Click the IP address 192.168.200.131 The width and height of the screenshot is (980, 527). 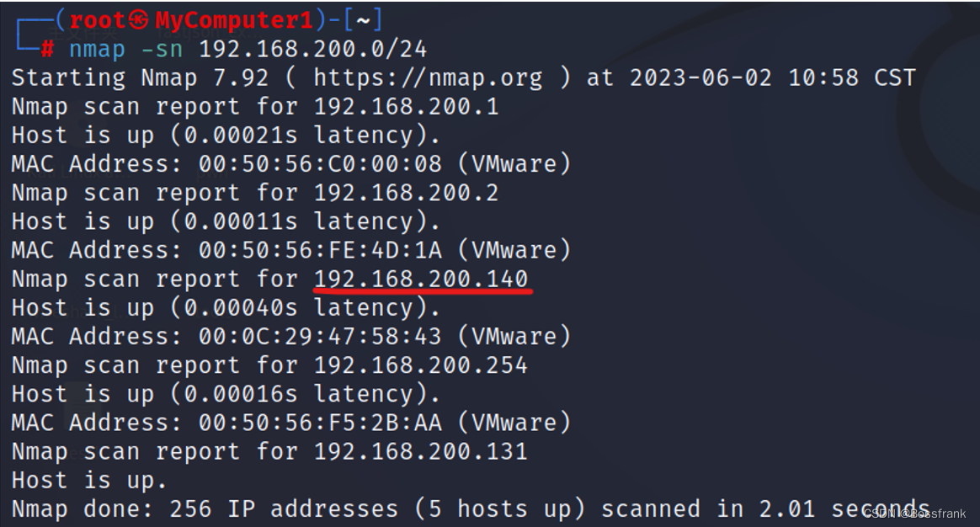(x=421, y=452)
